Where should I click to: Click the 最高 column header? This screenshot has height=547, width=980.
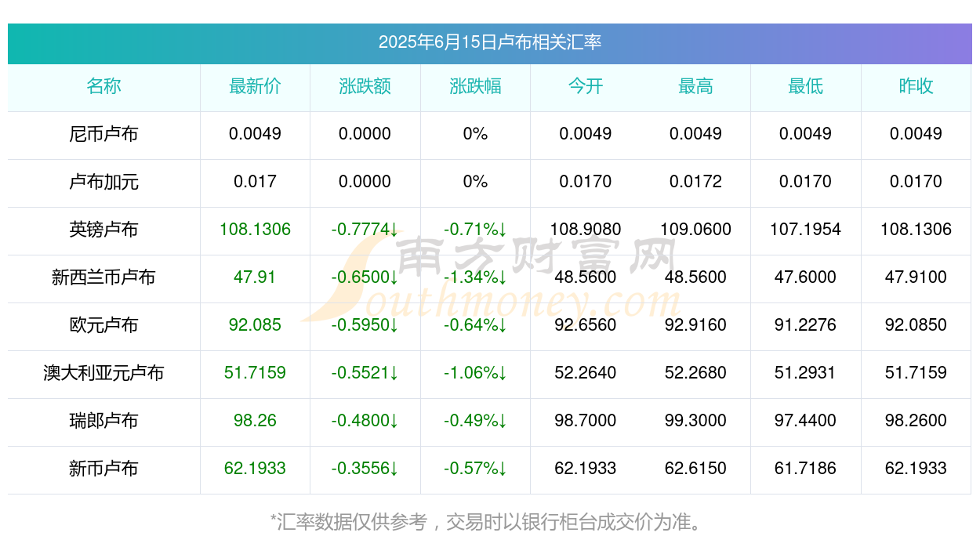point(695,86)
